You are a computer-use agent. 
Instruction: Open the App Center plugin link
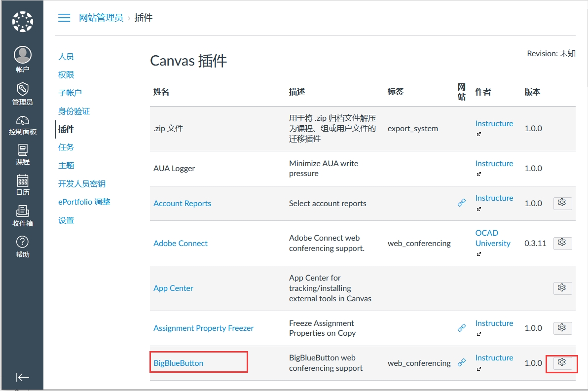click(x=173, y=288)
